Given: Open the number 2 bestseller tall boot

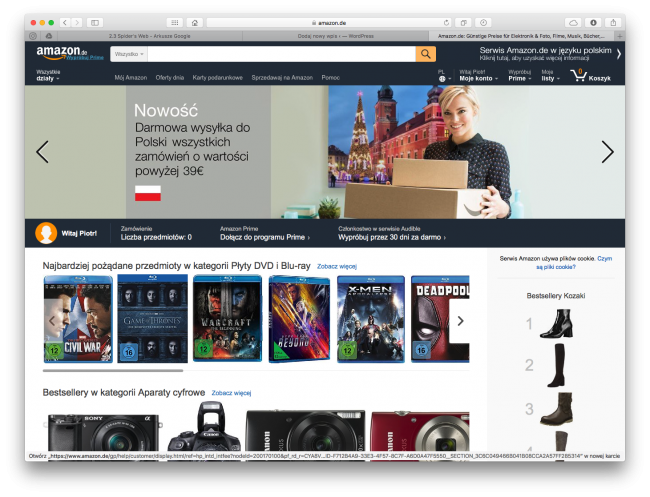Looking at the screenshot, I should (x=556, y=365).
